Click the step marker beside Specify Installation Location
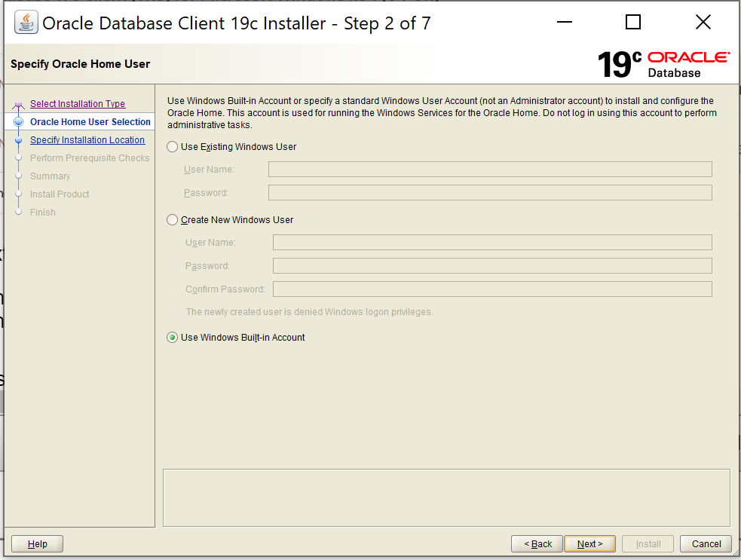Viewport: 741px width, 560px height. [x=19, y=140]
